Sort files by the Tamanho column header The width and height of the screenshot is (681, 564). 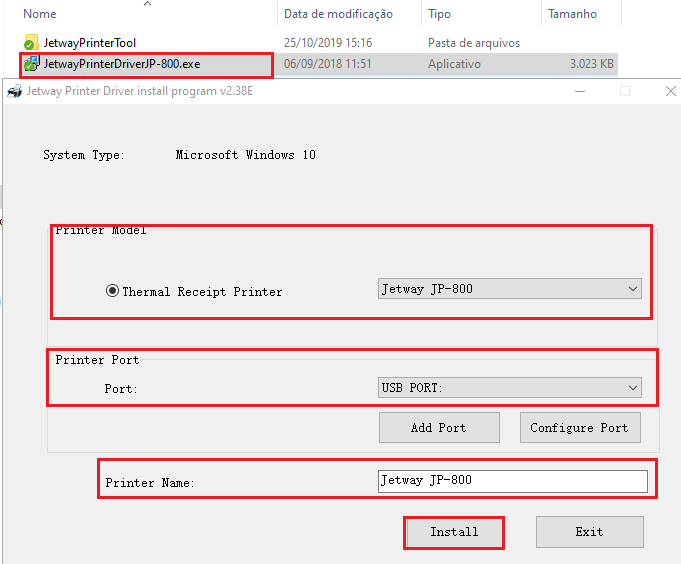pos(572,14)
